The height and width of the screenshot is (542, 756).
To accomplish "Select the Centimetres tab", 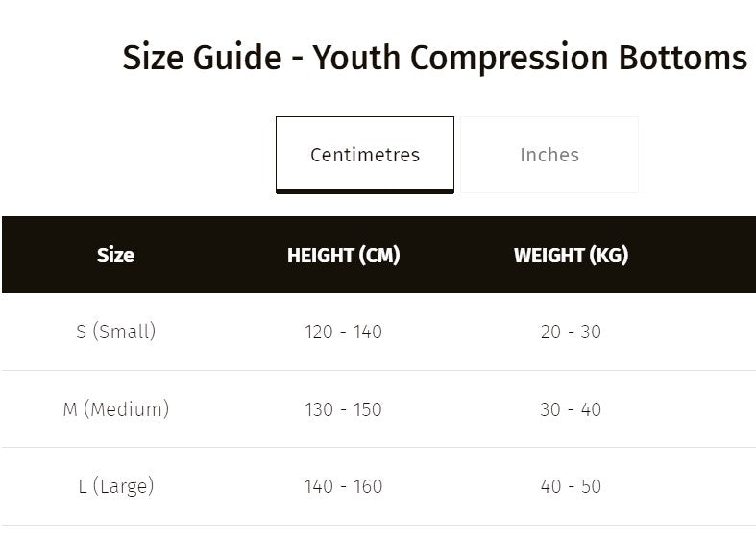I will [x=365, y=155].
